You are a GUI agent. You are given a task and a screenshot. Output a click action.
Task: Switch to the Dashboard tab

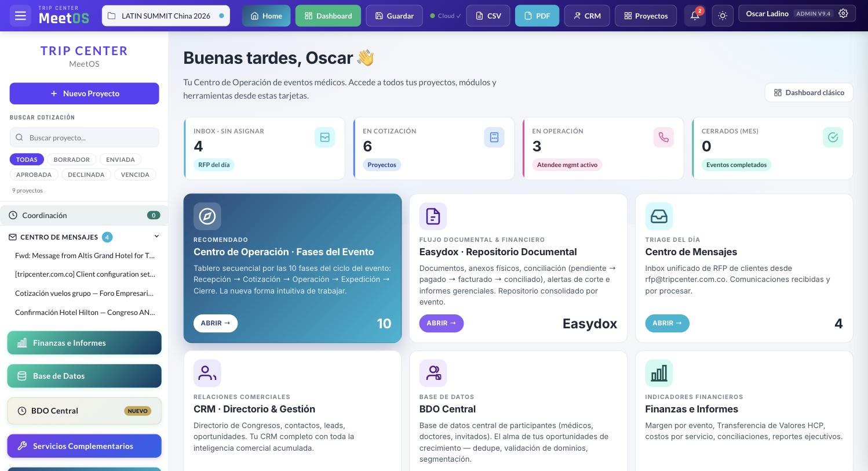point(328,16)
